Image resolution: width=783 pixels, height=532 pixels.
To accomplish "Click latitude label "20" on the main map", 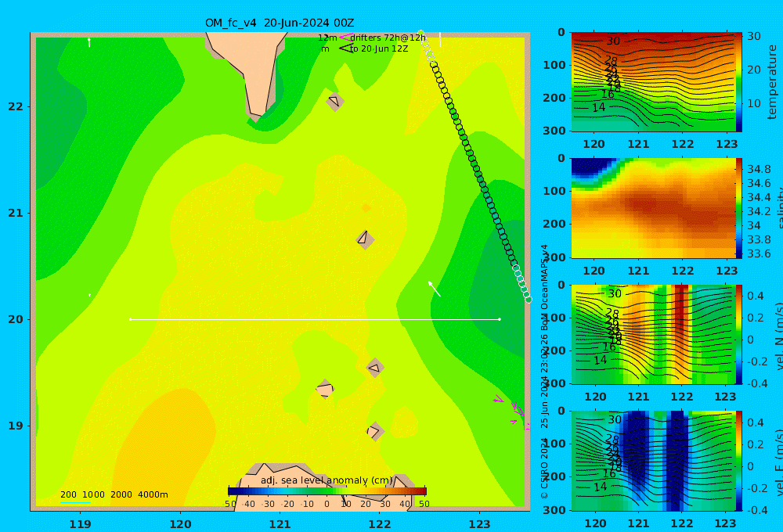I will coord(16,319).
